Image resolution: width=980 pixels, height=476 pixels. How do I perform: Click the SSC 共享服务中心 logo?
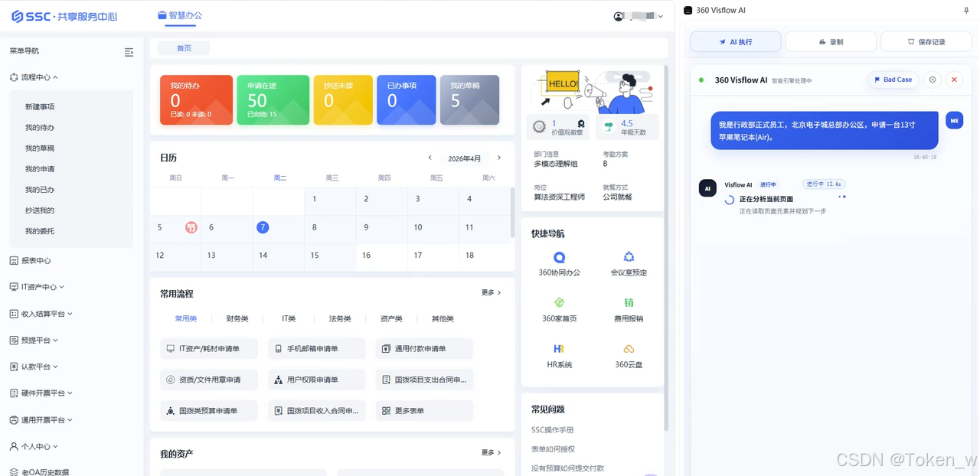[x=64, y=16]
